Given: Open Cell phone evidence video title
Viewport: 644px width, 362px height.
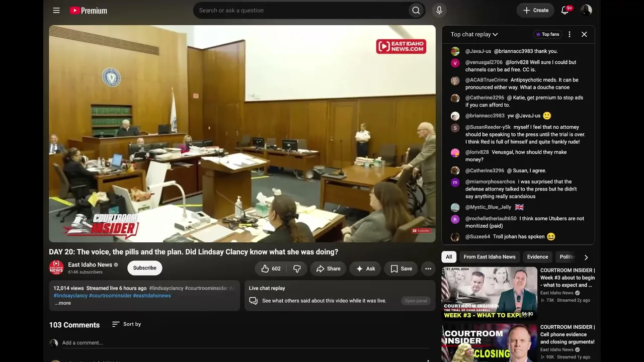Looking at the screenshot, I should pyautogui.click(x=568, y=334).
